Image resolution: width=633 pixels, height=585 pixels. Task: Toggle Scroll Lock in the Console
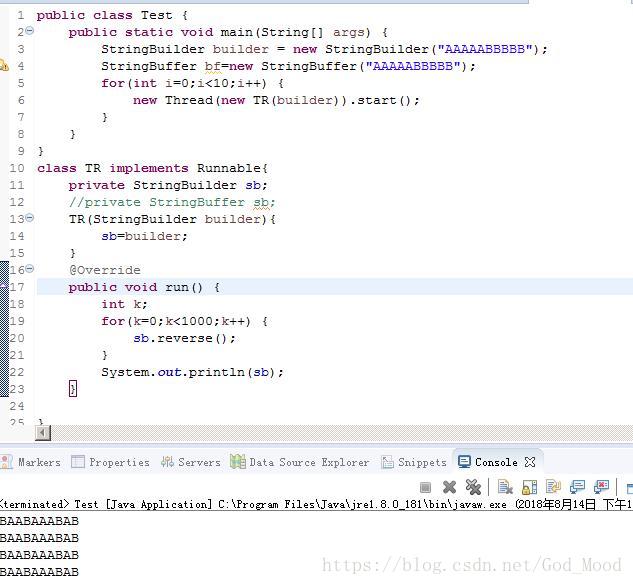point(529,487)
